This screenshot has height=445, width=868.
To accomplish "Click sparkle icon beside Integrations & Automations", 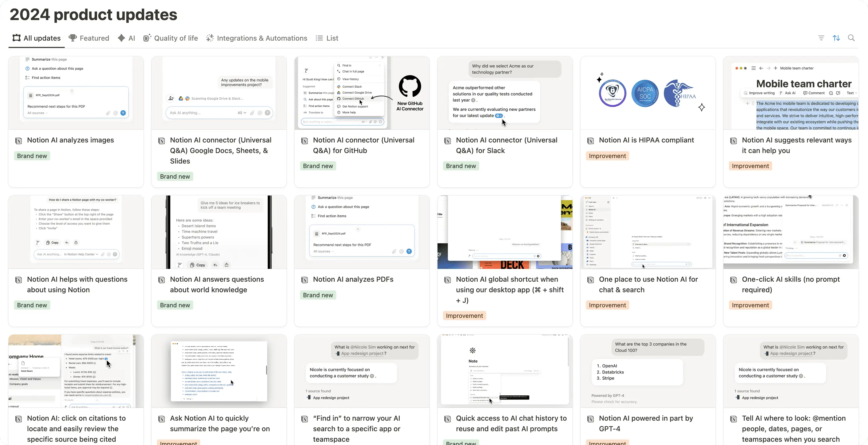I will click(210, 38).
